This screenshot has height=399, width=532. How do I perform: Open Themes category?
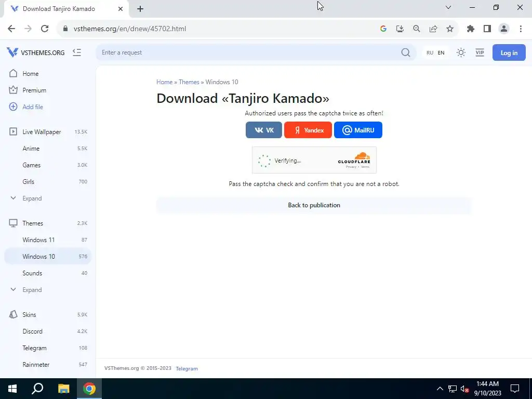[48, 223]
